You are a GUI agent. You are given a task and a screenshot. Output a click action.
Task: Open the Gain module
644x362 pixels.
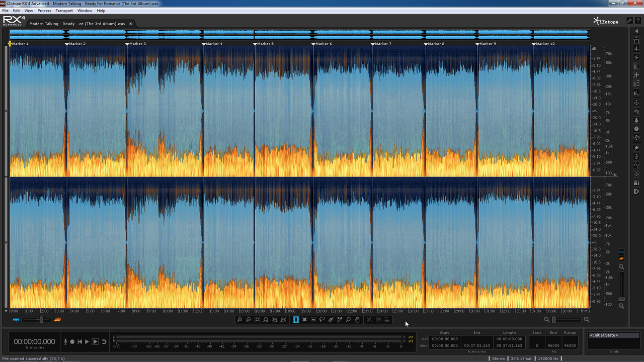(x=636, y=155)
